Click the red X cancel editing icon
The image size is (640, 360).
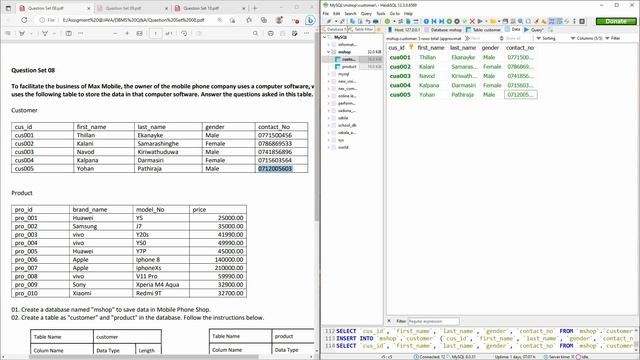coord(472,21)
